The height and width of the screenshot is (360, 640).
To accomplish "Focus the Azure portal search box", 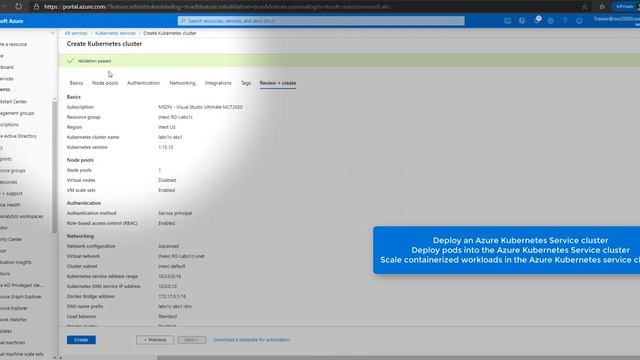I will pyautogui.click(x=321, y=21).
